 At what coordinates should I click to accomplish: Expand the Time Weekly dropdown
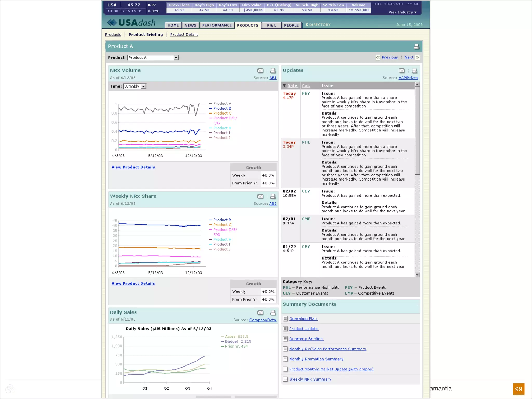pos(144,87)
